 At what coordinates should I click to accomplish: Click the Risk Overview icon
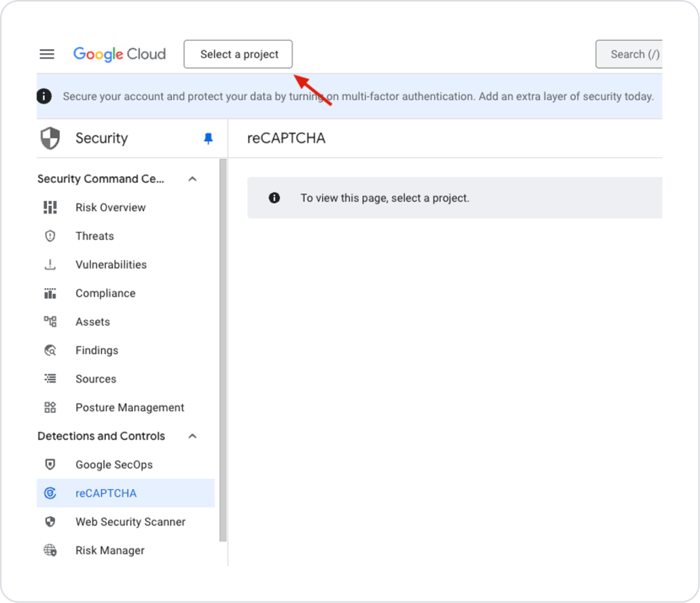click(50, 207)
